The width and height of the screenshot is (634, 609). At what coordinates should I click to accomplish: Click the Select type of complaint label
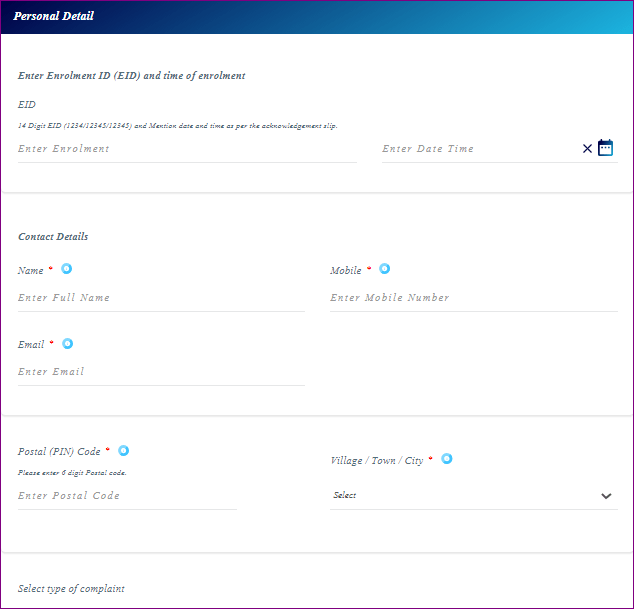(x=71, y=589)
